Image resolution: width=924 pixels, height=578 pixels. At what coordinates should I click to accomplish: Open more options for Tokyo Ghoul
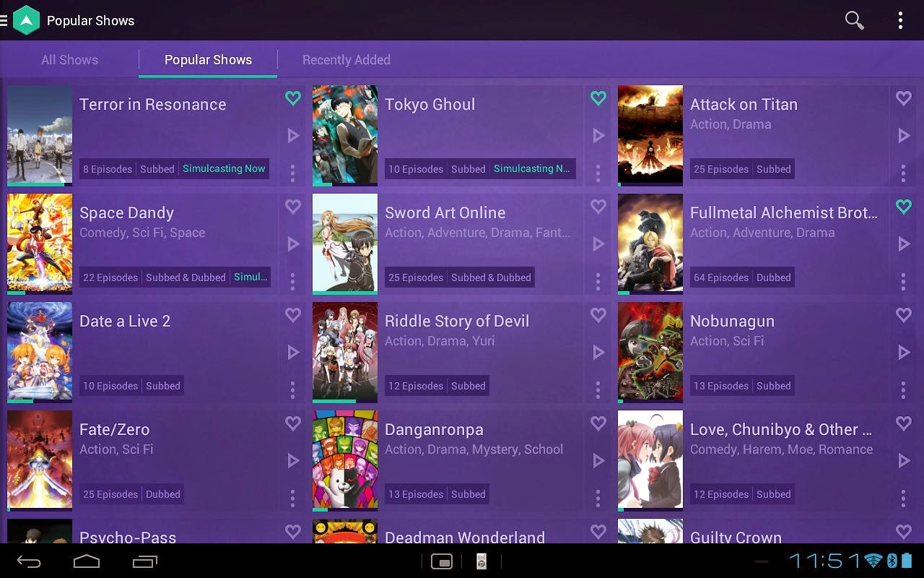[x=598, y=173]
